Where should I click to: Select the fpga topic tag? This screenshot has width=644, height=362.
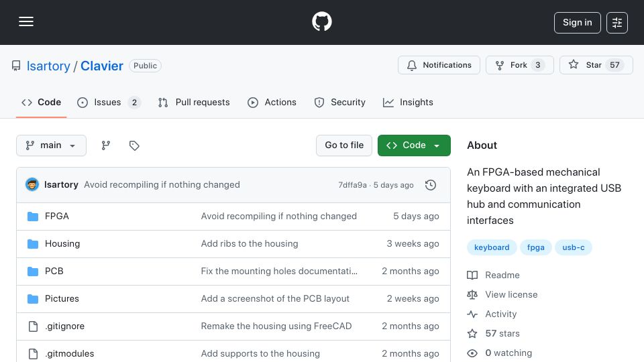(535, 247)
